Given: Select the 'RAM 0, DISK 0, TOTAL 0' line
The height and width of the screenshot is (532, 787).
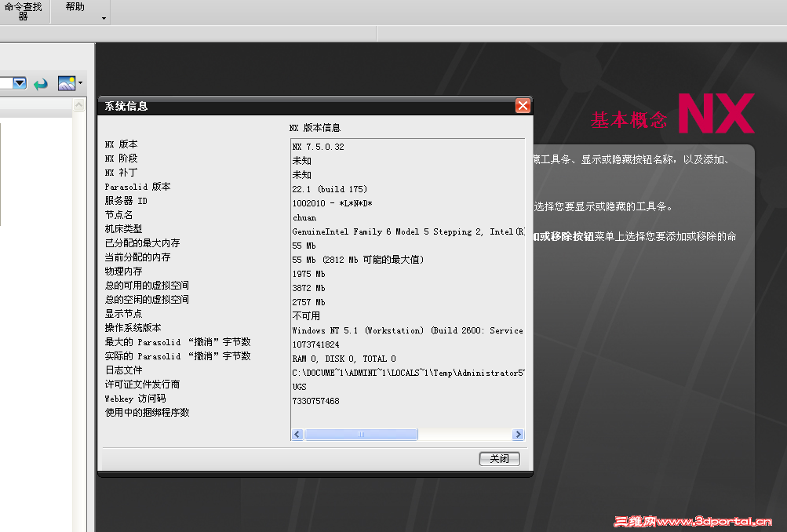Looking at the screenshot, I should pos(344,359).
